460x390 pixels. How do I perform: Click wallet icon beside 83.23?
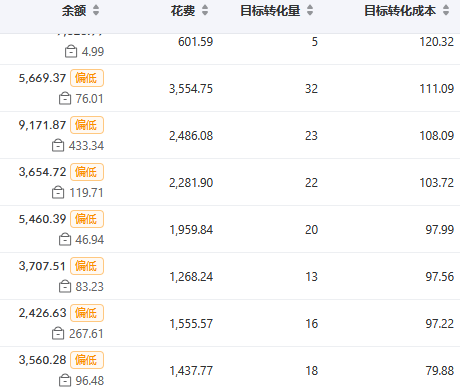[x=65, y=287]
